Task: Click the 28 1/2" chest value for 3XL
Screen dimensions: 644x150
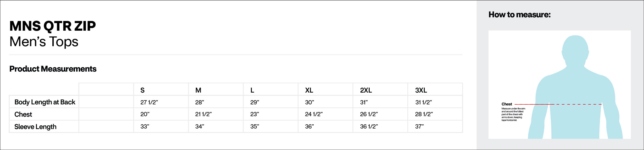Action: [x=424, y=114]
